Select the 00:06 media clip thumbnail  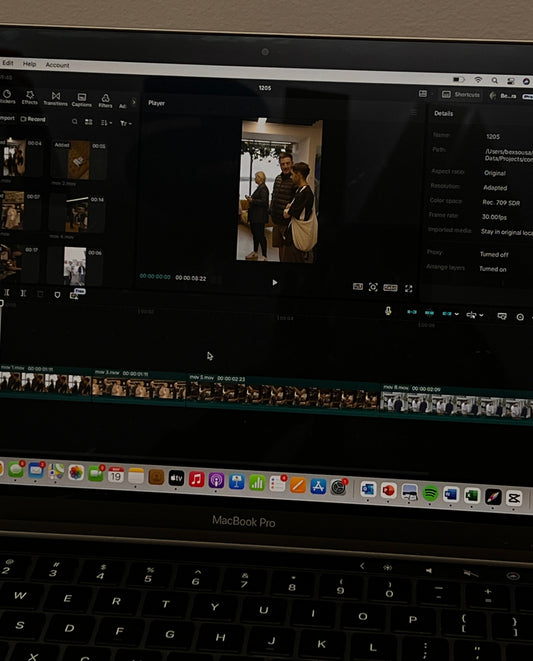pyautogui.click(x=75, y=266)
